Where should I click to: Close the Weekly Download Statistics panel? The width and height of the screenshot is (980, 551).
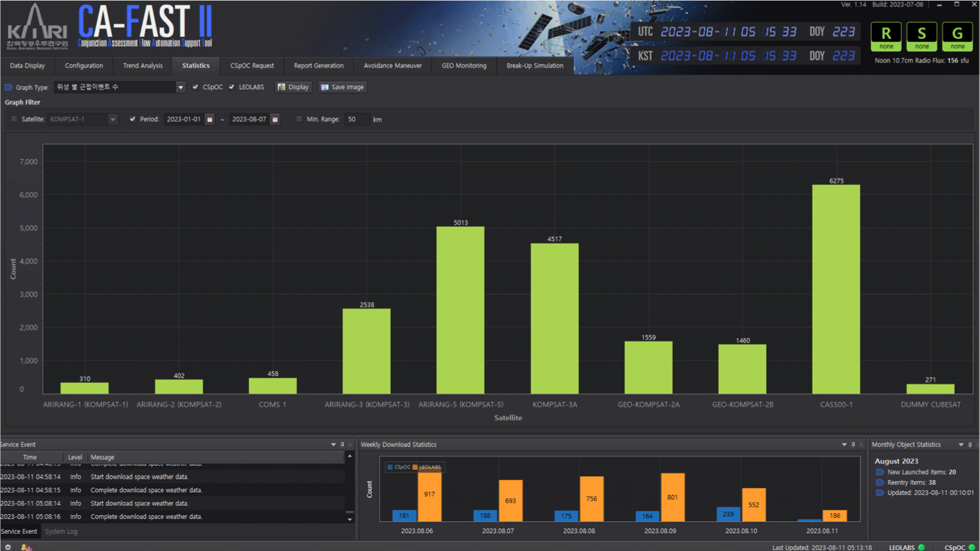point(861,444)
